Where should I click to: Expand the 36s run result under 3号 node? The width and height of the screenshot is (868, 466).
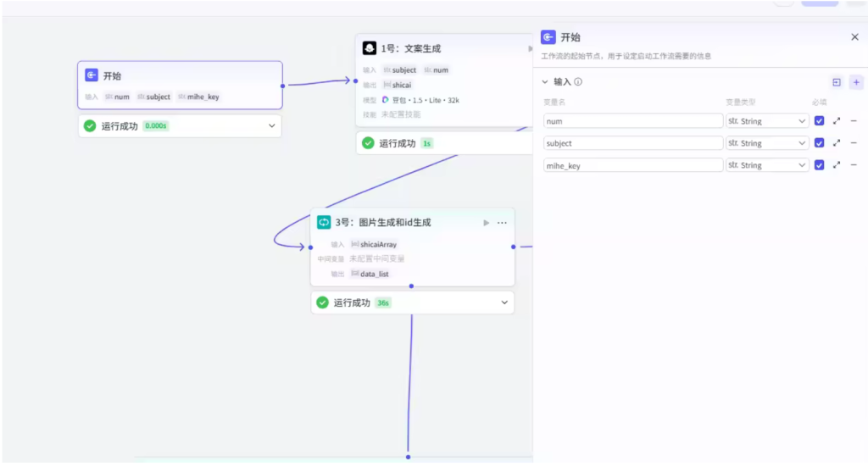pyautogui.click(x=504, y=302)
